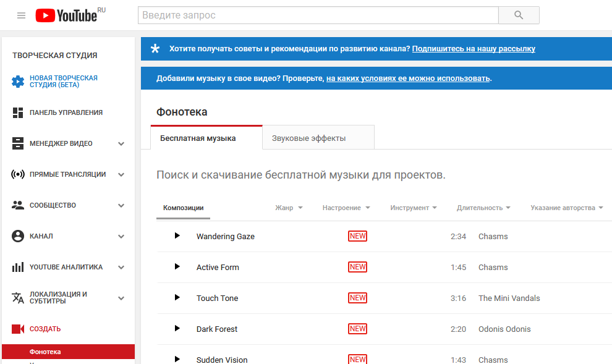Open the music usage conditions link

coord(408,78)
